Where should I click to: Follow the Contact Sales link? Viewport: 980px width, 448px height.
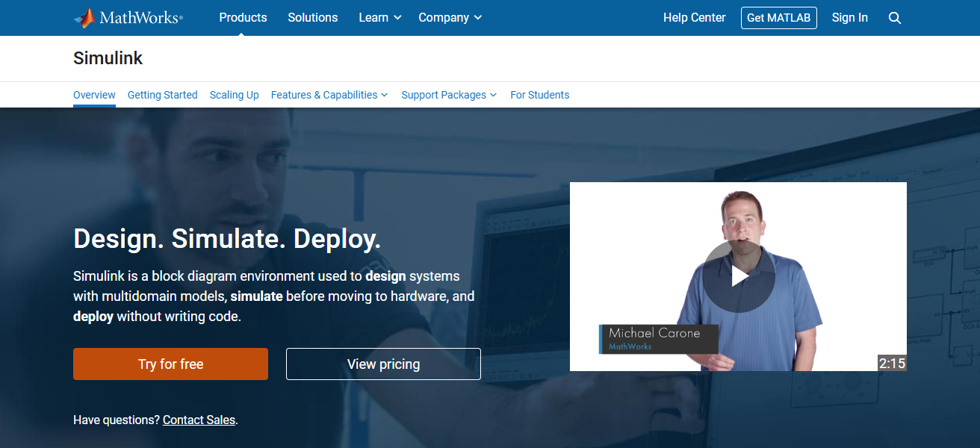(199, 420)
